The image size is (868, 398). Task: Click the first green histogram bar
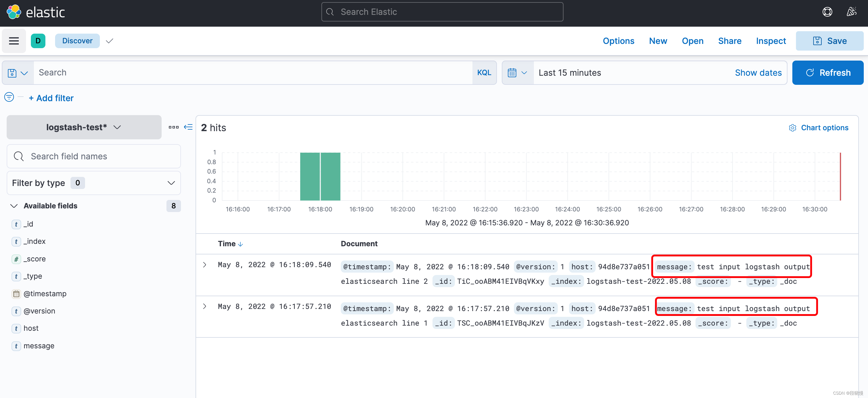(310, 176)
